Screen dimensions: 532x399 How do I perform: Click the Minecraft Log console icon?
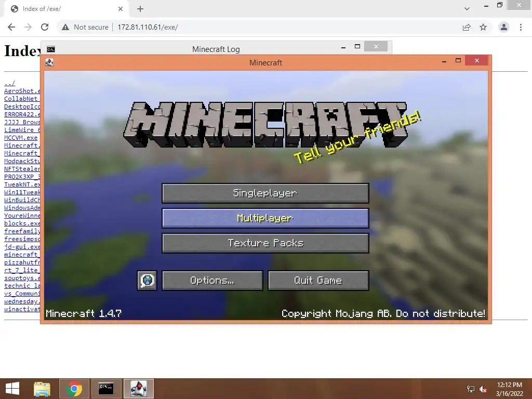click(x=51, y=49)
